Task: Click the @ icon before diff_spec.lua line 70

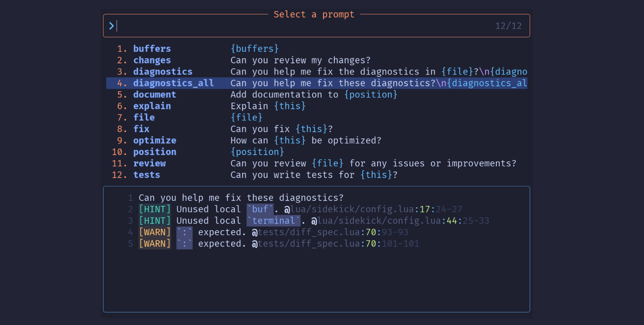Action: pos(255,232)
